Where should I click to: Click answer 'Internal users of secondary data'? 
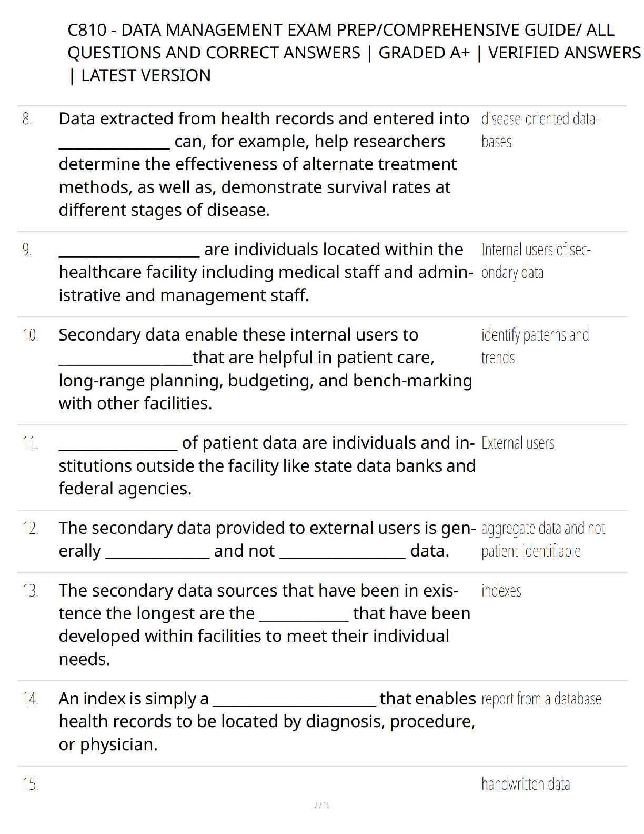click(x=536, y=261)
